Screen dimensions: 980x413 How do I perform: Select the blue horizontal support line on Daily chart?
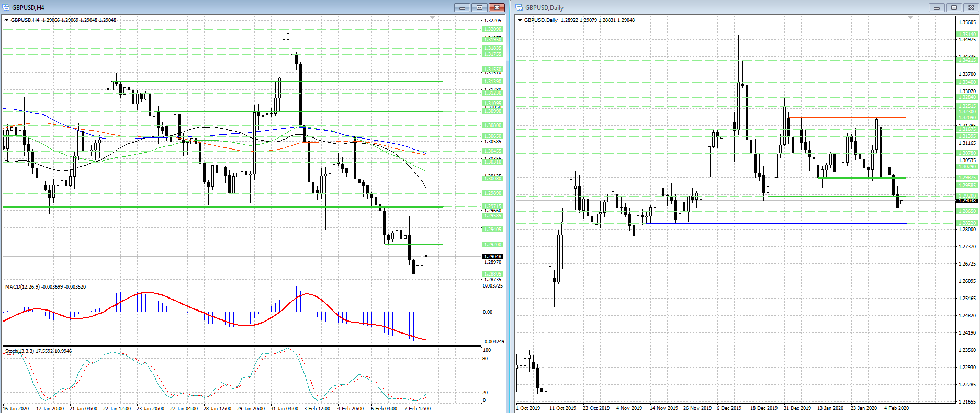coord(774,223)
